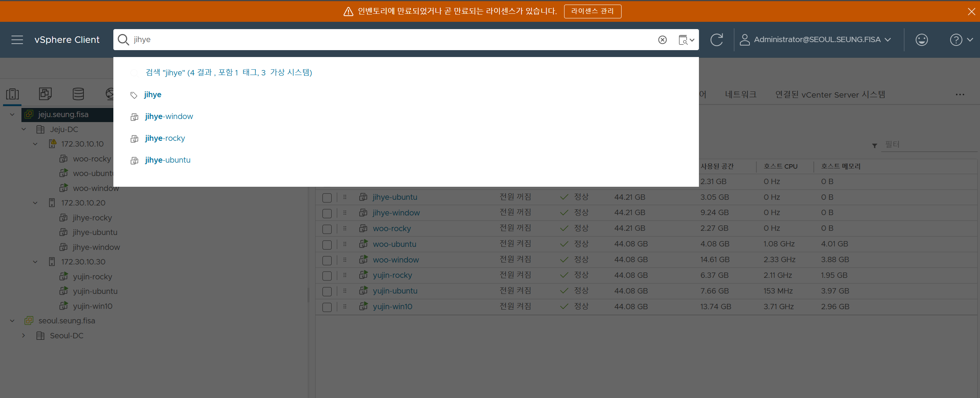Open jihye-ubuntu link in the VM table
This screenshot has height=398, width=980.
coord(395,197)
